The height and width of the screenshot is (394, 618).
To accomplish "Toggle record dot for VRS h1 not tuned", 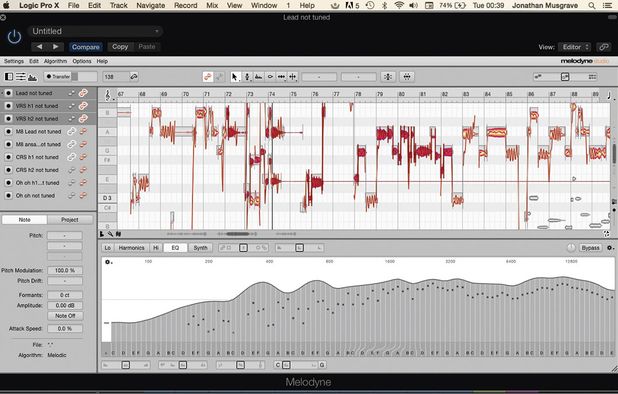I will [8, 106].
